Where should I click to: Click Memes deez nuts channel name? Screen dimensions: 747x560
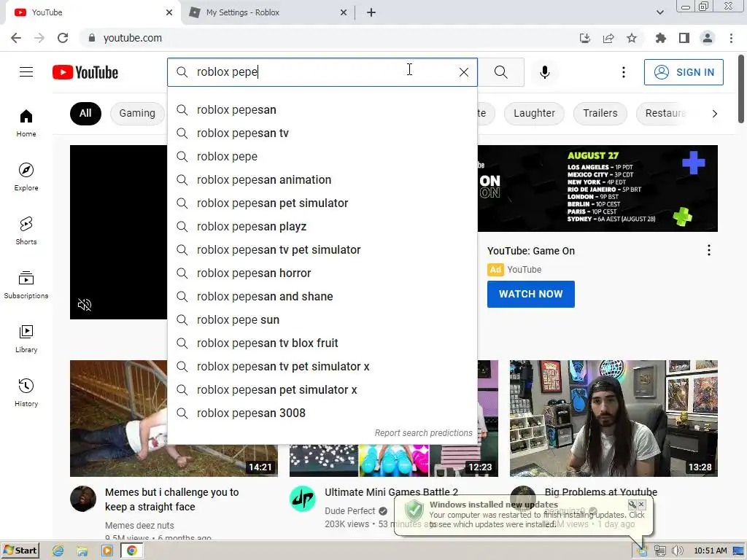139,526
